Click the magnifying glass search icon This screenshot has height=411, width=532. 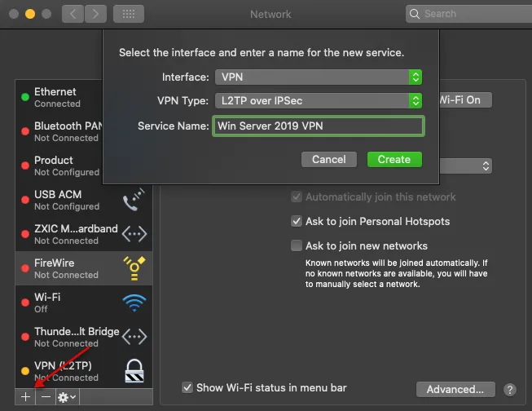(x=414, y=14)
